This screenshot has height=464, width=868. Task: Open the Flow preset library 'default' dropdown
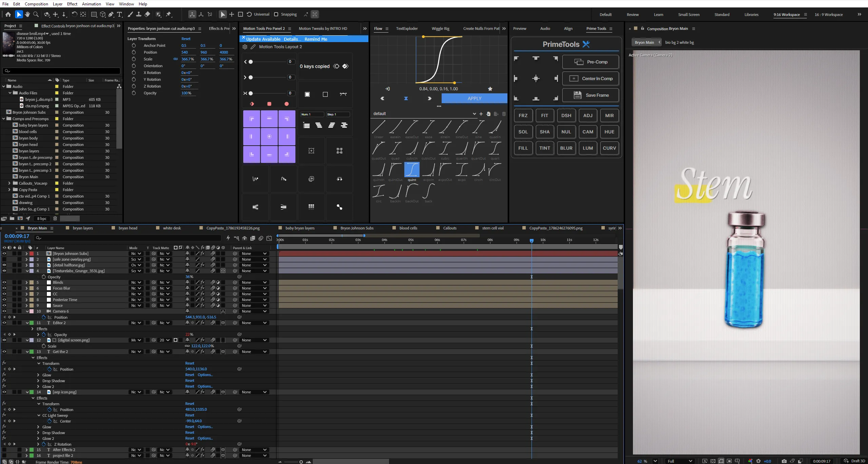(x=424, y=114)
